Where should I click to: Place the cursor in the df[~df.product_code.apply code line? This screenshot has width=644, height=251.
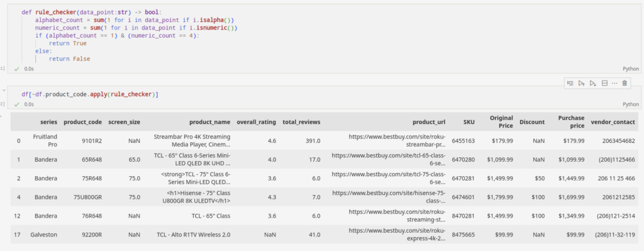pyautogui.click(x=91, y=94)
